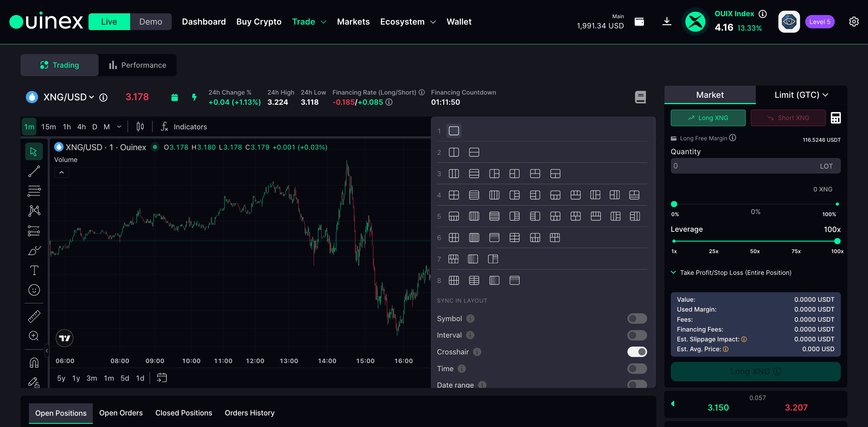Toggle Date range sync in layout
868x427 pixels.
point(637,384)
